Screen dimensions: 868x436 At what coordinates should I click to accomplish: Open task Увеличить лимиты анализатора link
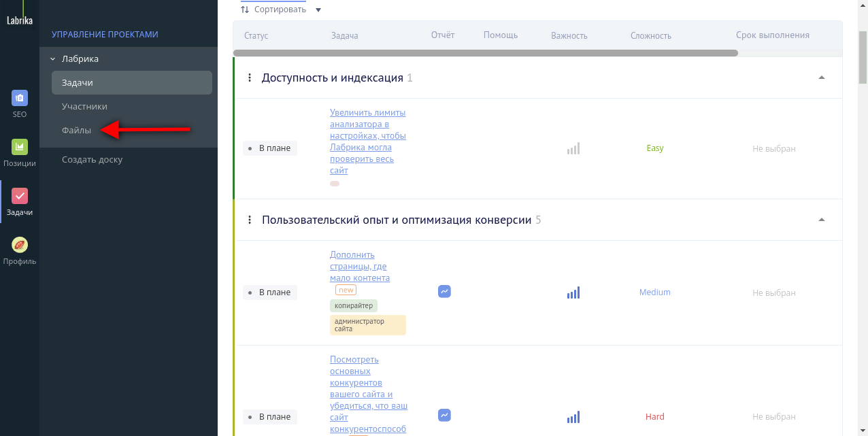tap(367, 141)
